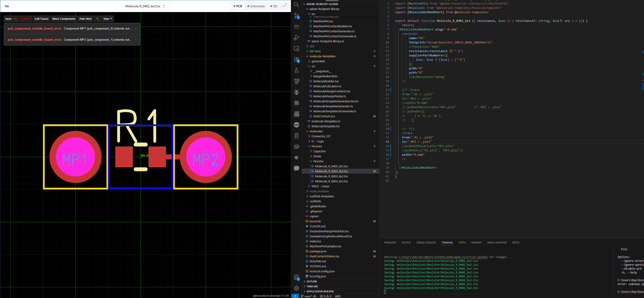
Task: Open Extensions view with badge 8
Action: [x=297, y=60]
